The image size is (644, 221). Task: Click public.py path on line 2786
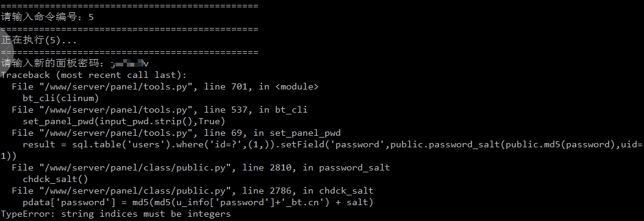[137, 190]
